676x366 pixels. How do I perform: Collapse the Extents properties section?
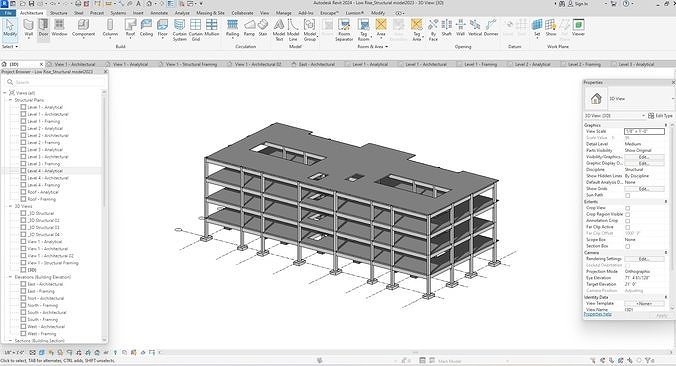[666, 202]
